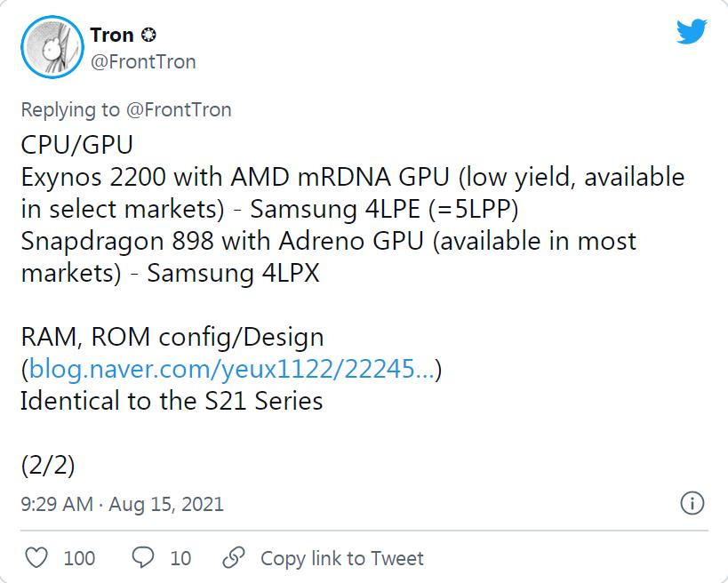Screen dimensions: 728x583
Task: Open Twitter via the bird logo
Action: click(691, 33)
